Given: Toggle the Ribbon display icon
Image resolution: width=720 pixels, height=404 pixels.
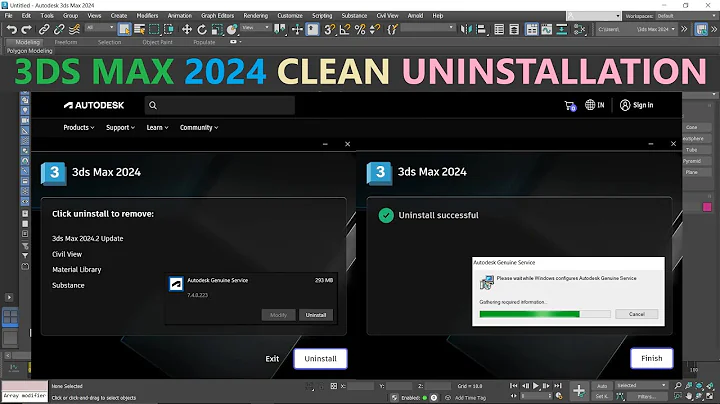Looking at the screenshot, I should click(532, 29).
